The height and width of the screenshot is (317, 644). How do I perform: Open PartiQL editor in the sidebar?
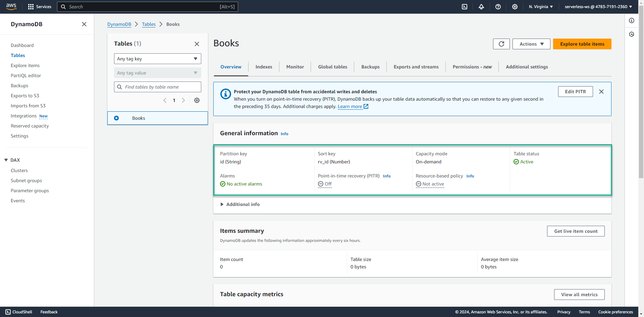click(26, 75)
